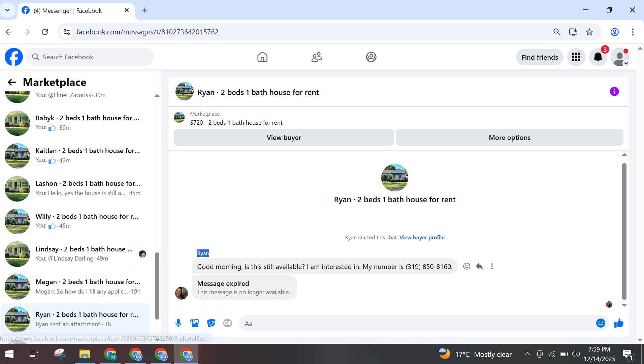644x364 pixels.
Task: Open Willy's house rental chat
Action: click(75, 221)
